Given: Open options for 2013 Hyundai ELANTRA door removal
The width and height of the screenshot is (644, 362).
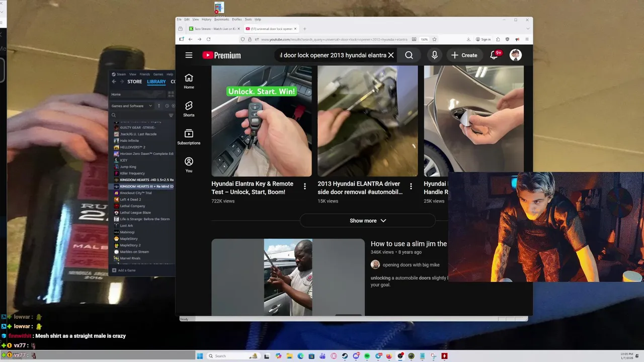Looking at the screenshot, I should (x=411, y=187).
